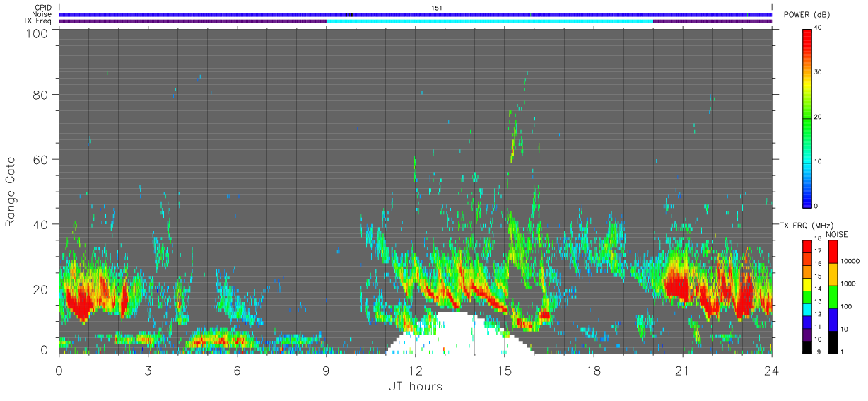Click the yellow 14-15 MHz swatch in TX FRQ legend
This screenshot has height=401, width=868.
point(807,283)
